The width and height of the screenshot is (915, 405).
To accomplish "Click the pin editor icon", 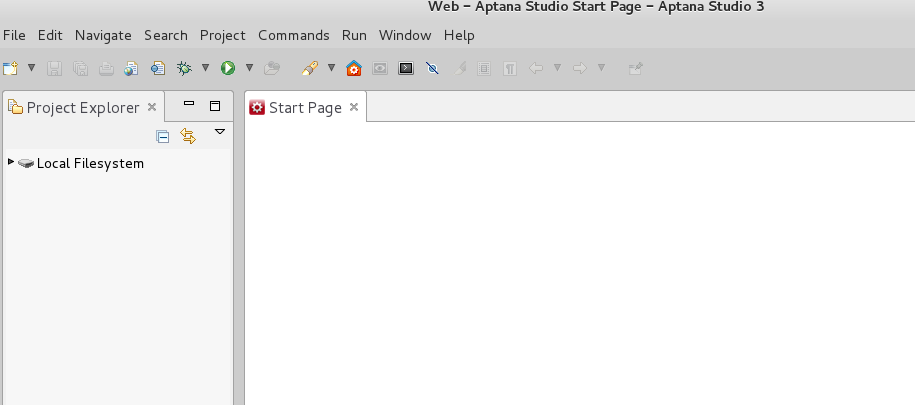I will (x=635, y=68).
